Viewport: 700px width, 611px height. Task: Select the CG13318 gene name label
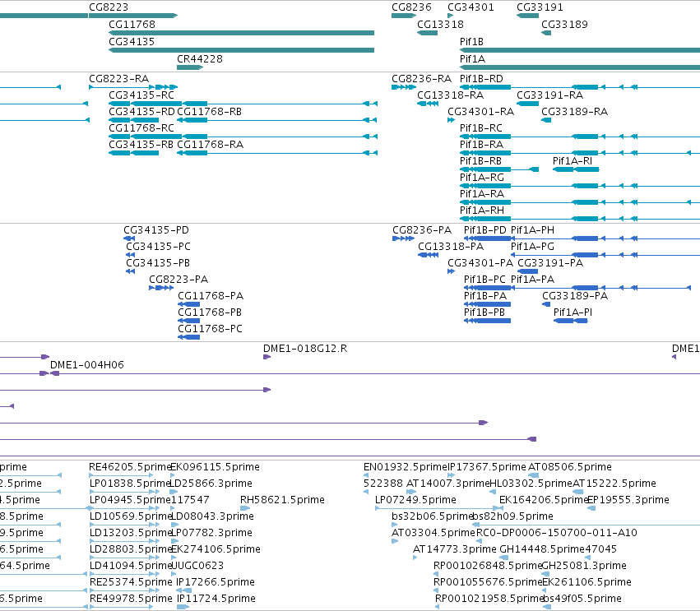tap(440, 25)
